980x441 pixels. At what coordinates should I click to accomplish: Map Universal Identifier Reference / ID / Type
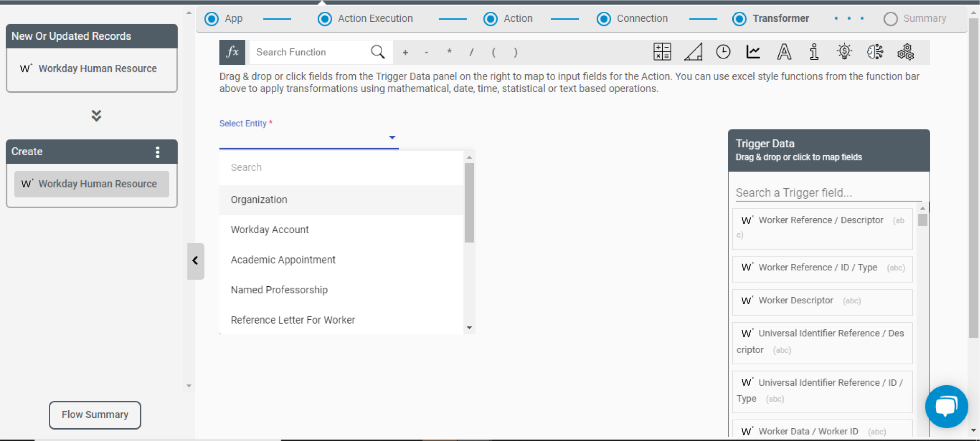point(822,392)
